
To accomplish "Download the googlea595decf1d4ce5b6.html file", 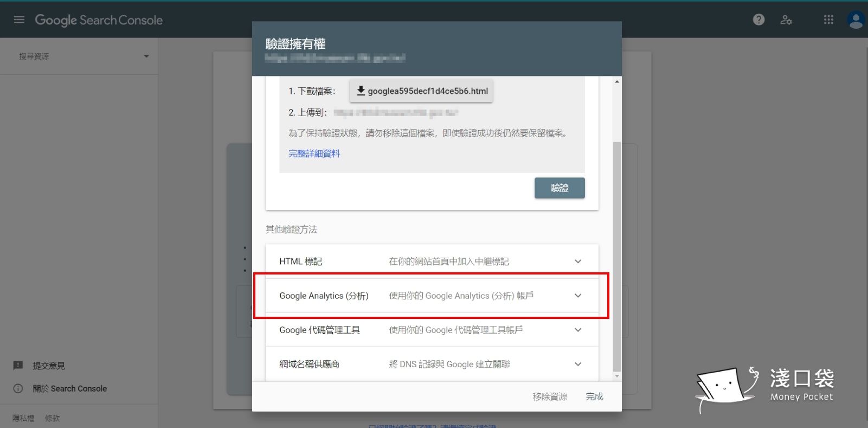I will click(421, 91).
